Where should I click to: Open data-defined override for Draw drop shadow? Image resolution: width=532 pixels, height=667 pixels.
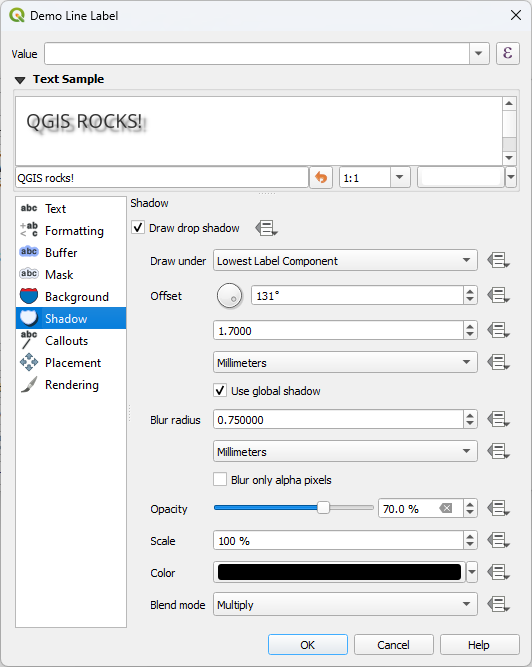(x=267, y=228)
